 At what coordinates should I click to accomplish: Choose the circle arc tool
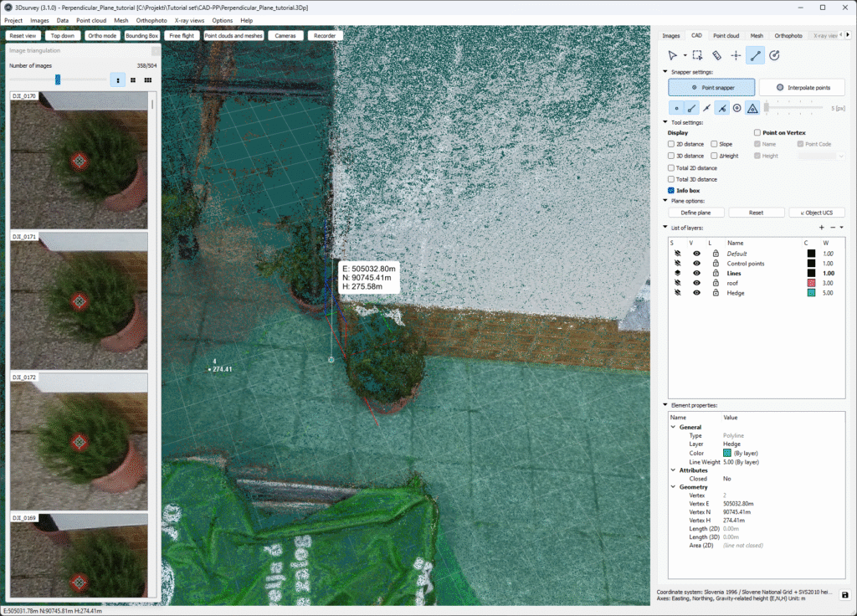pyautogui.click(x=774, y=55)
